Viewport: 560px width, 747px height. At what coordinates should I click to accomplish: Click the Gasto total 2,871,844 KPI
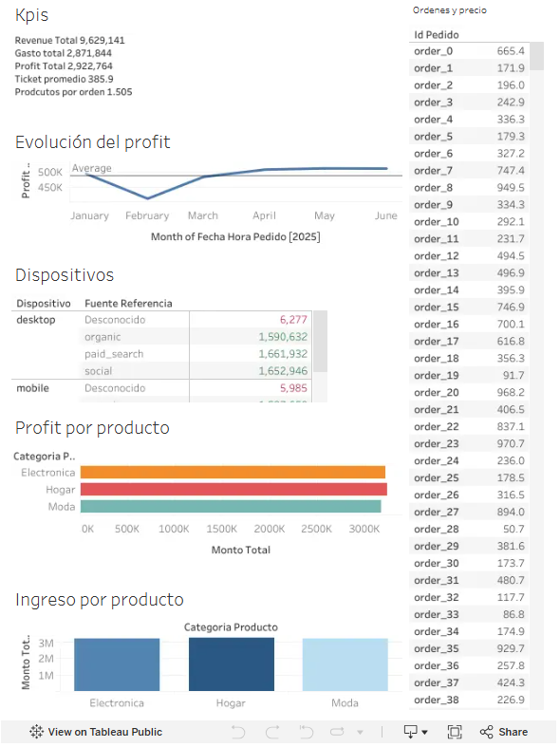(x=63, y=53)
